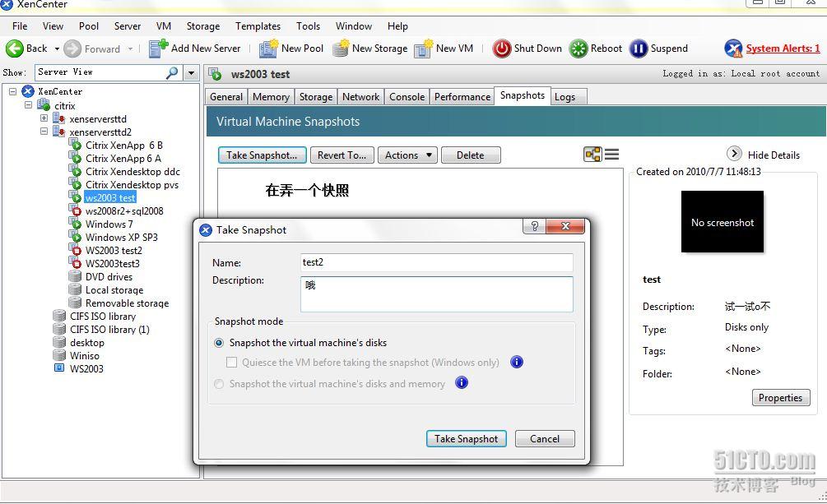The height and width of the screenshot is (504, 827).
Task: Click the citrix pool icon in tree
Action: coord(44,105)
